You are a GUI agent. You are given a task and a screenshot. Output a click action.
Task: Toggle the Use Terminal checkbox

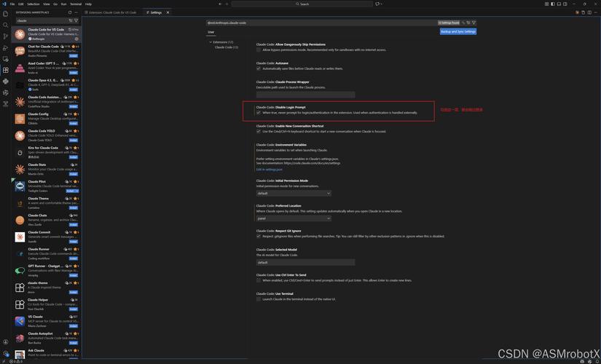click(259, 299)
